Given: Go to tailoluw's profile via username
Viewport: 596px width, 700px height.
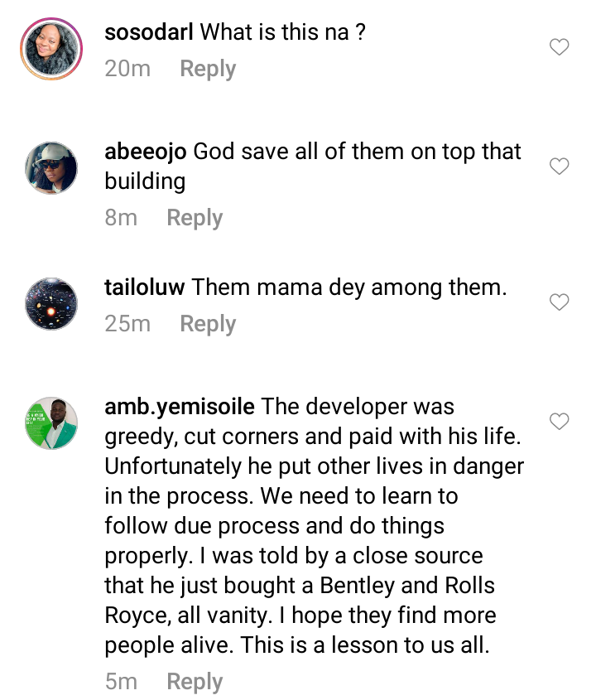Looking at the screenshot, I should (146, 287).
